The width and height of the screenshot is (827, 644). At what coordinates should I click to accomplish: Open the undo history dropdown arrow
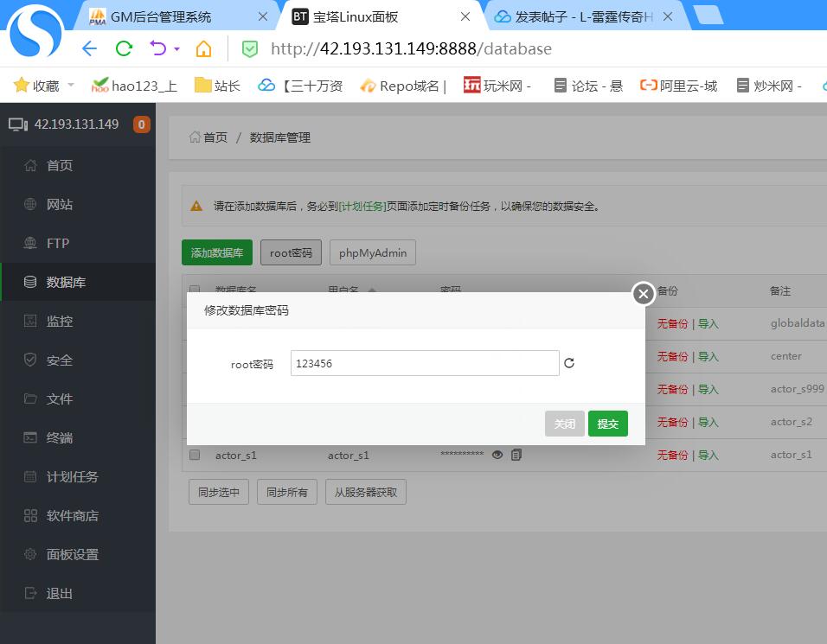pos(176,49)
